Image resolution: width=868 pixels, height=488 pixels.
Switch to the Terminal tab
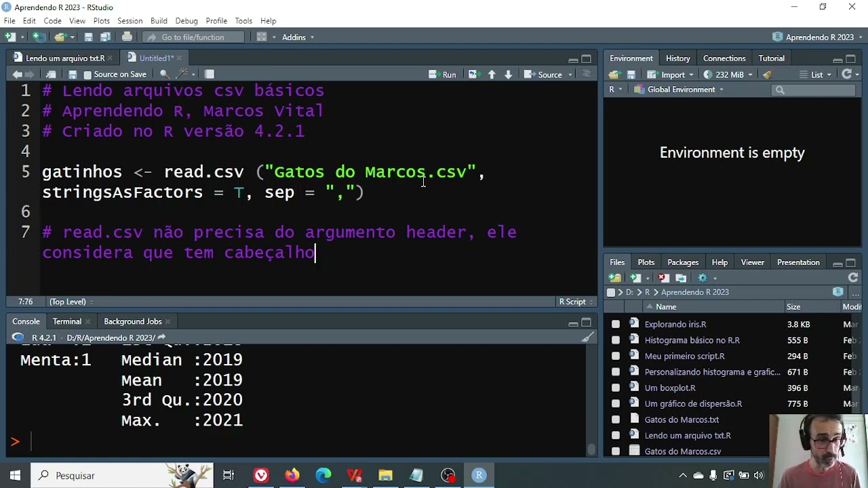click(x=67, y=321)
